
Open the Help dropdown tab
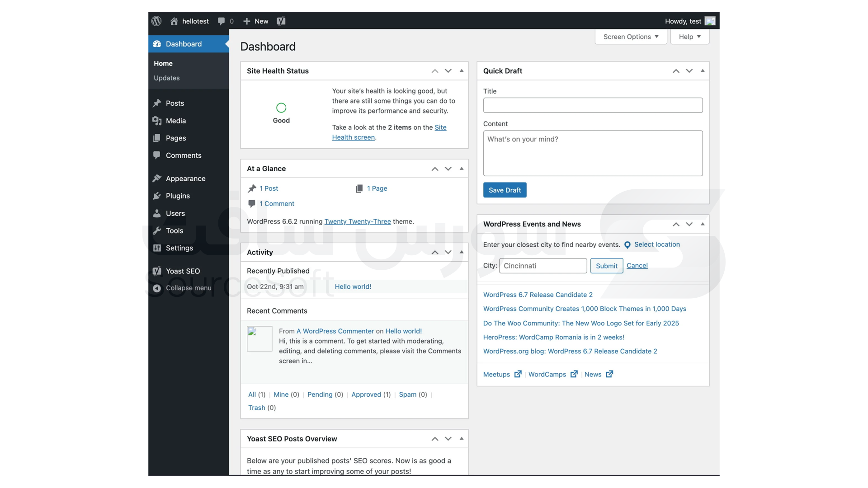coord(689,37)
